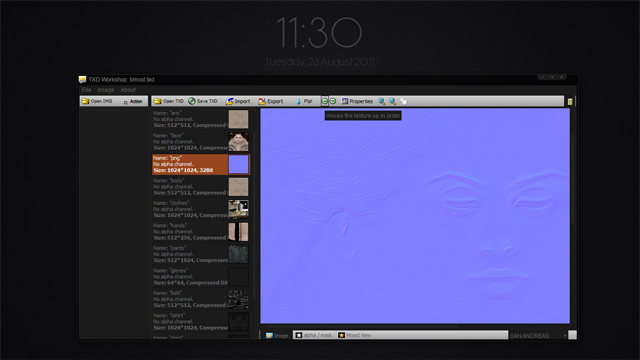Move the texture up in order
The image size is (640, 360).
(325, 101)
